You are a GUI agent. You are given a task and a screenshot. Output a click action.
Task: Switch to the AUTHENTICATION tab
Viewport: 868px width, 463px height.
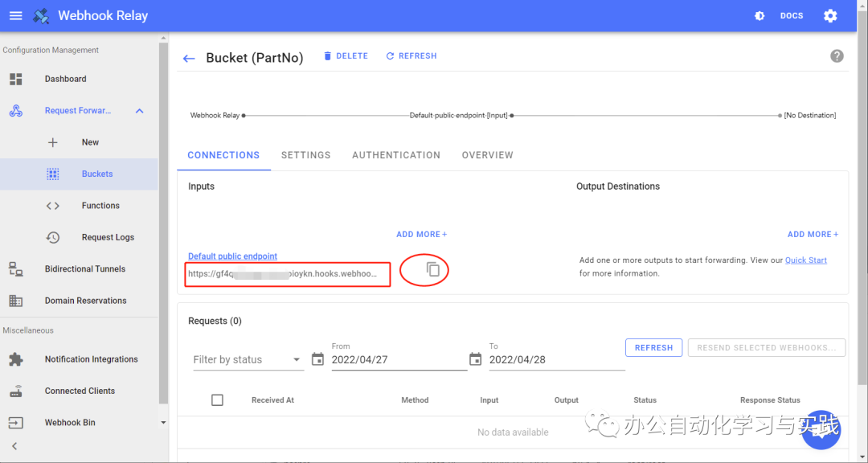coord(396,155)
